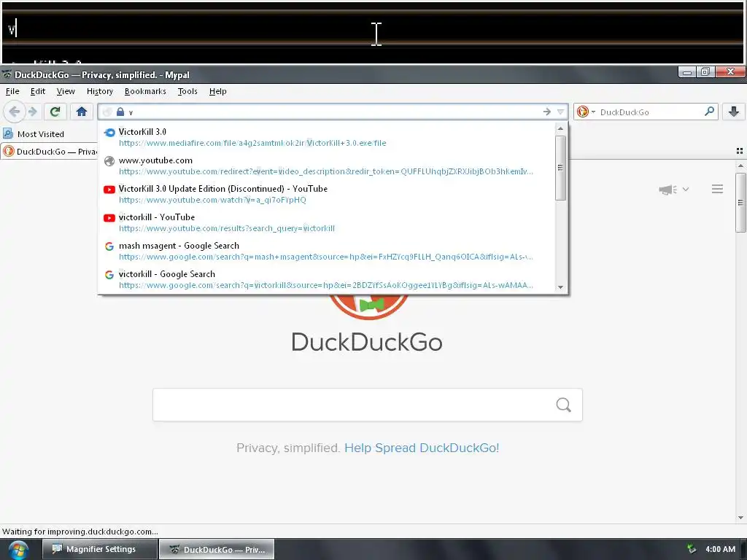Click the suggestion list scroll-up arrow

point(561,128)
